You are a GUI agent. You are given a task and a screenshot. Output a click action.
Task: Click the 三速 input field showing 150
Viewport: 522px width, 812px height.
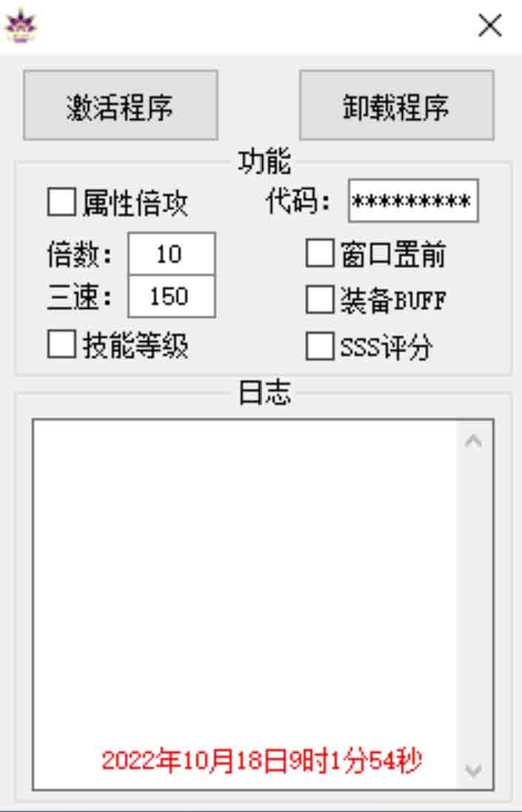pos(172,296)
